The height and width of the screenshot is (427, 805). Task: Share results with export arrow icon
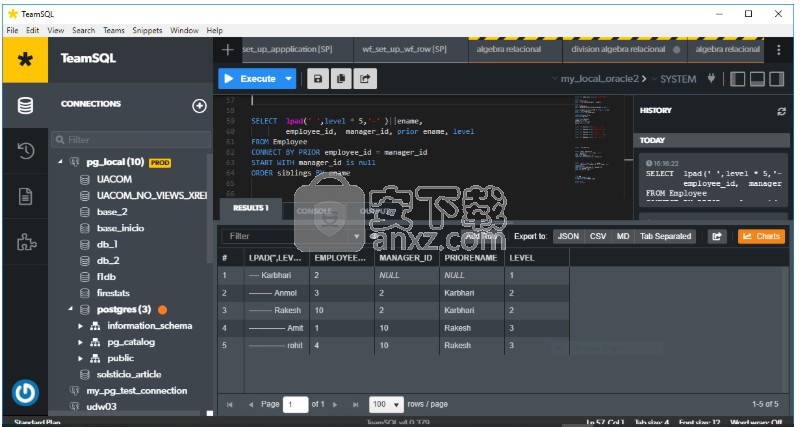tap(717, 236)
